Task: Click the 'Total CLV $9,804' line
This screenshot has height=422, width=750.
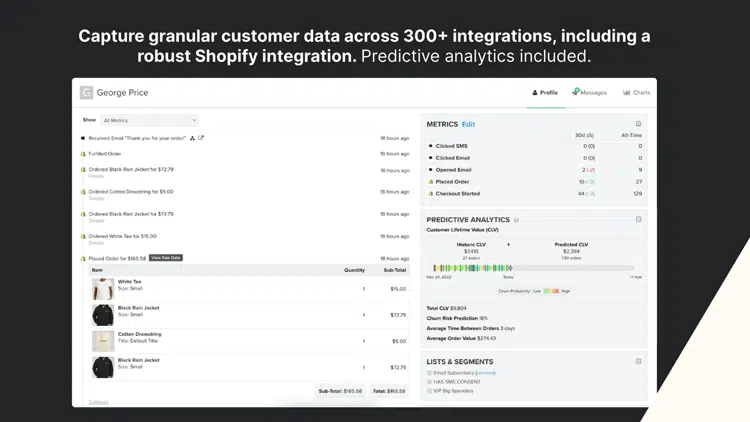Action: (x=446, y=308)
